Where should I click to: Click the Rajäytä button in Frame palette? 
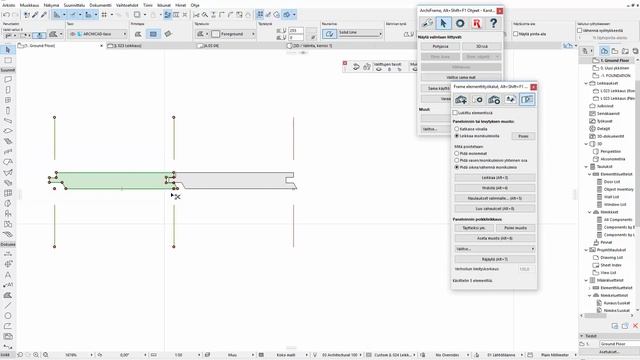click(495, 259)
